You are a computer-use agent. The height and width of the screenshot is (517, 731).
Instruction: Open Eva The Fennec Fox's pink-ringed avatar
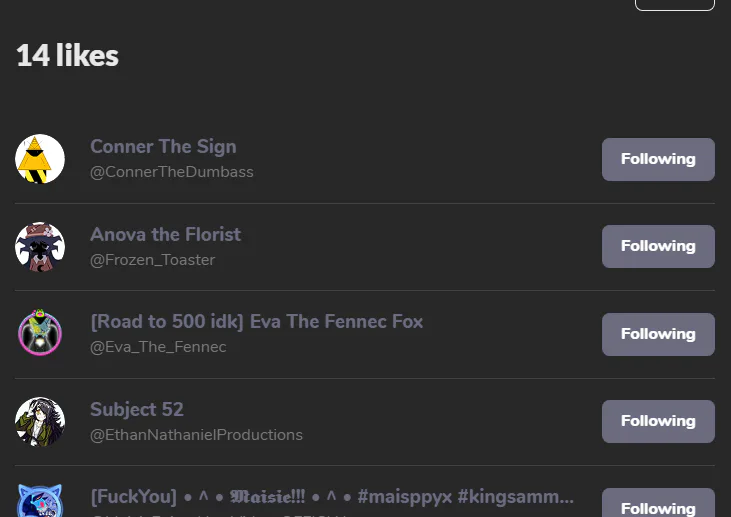tap(40, 334)
